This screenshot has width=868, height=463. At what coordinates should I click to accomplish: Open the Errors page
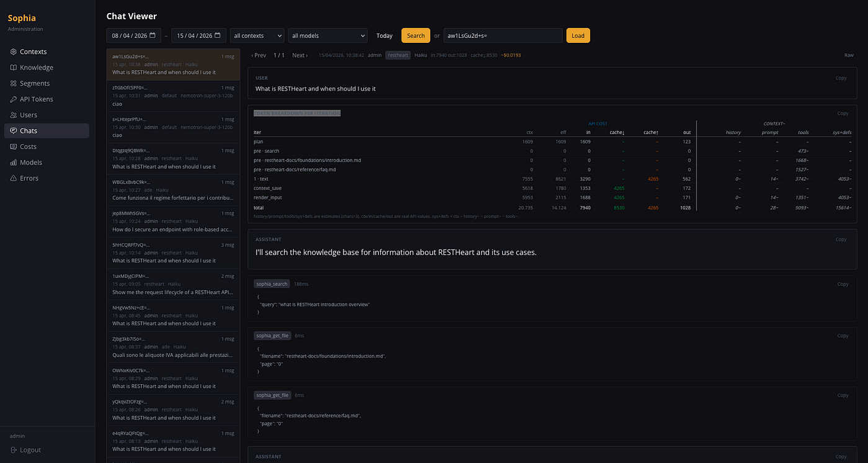(x=47, y=179)
